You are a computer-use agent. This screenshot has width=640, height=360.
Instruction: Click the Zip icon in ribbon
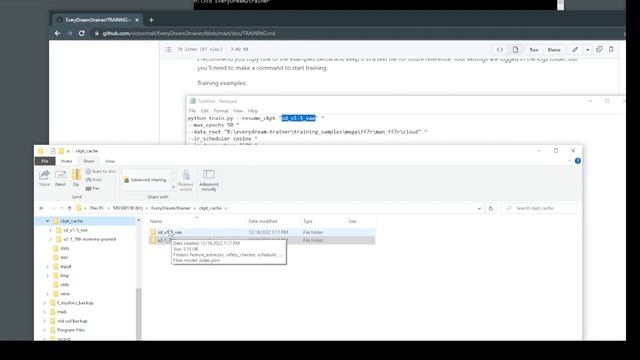click(76, 178)
